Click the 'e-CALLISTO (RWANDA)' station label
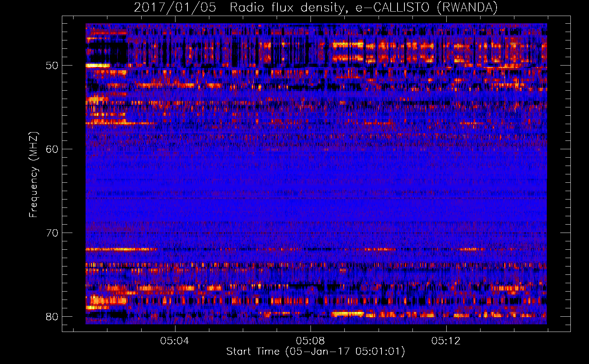The height and width of the screenshot is (364, 589). (x=426, y=8)
